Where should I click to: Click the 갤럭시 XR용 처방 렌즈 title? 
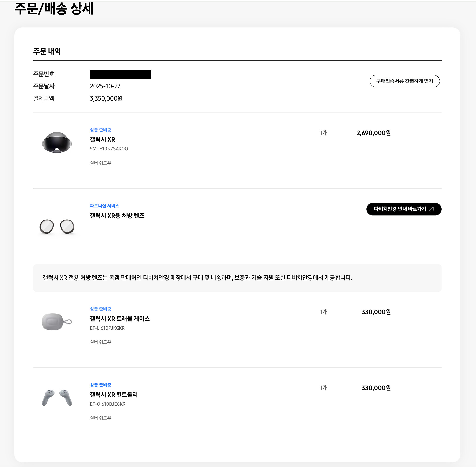coord(117,216)
